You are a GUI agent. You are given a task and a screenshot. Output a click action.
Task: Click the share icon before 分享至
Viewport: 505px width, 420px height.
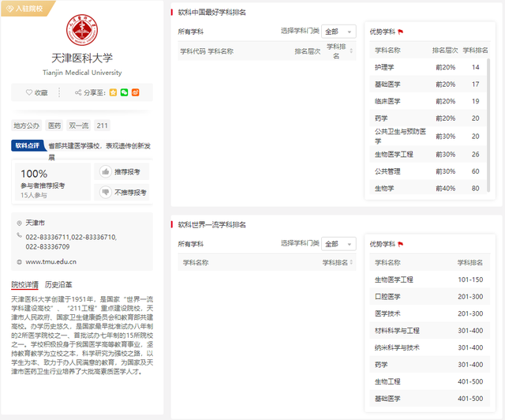point(77,92)
